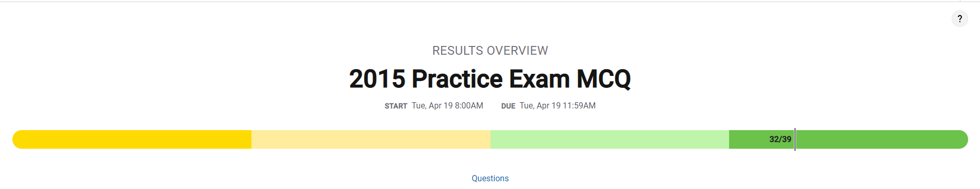Click the pale green score bar segment

click(610, 139)
